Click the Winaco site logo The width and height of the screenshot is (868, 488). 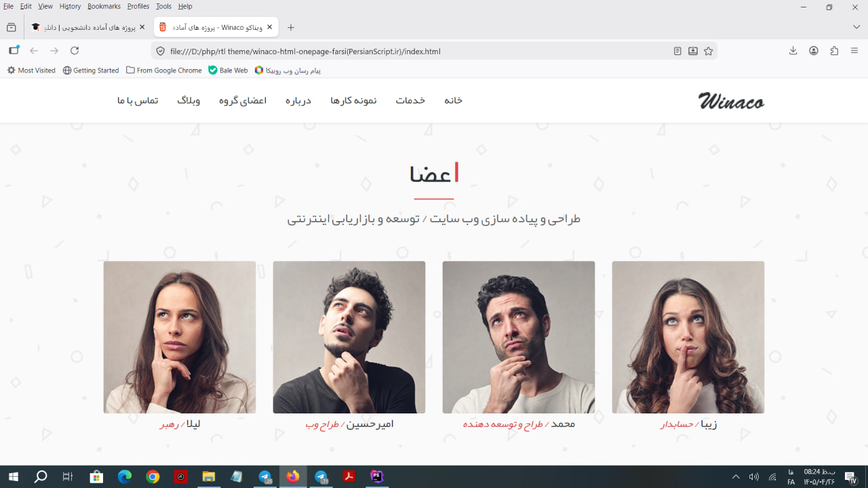(731, 101)
